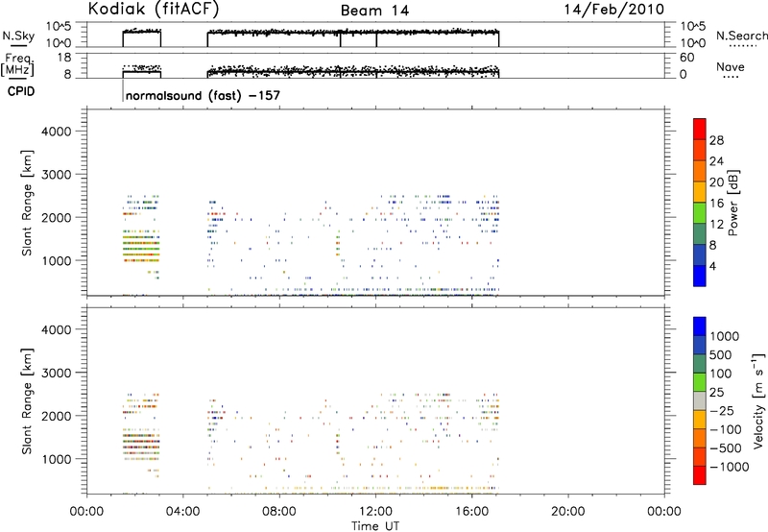Click the '20:00' time tick label
768x532 pixels.
(568, 511)
